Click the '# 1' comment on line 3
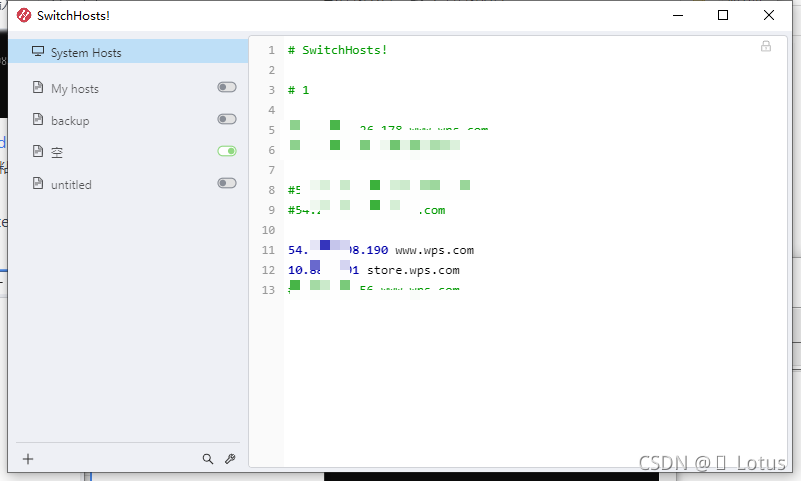Image resolution: width=801 pixels, height=481 pixels. click(298, 90)
